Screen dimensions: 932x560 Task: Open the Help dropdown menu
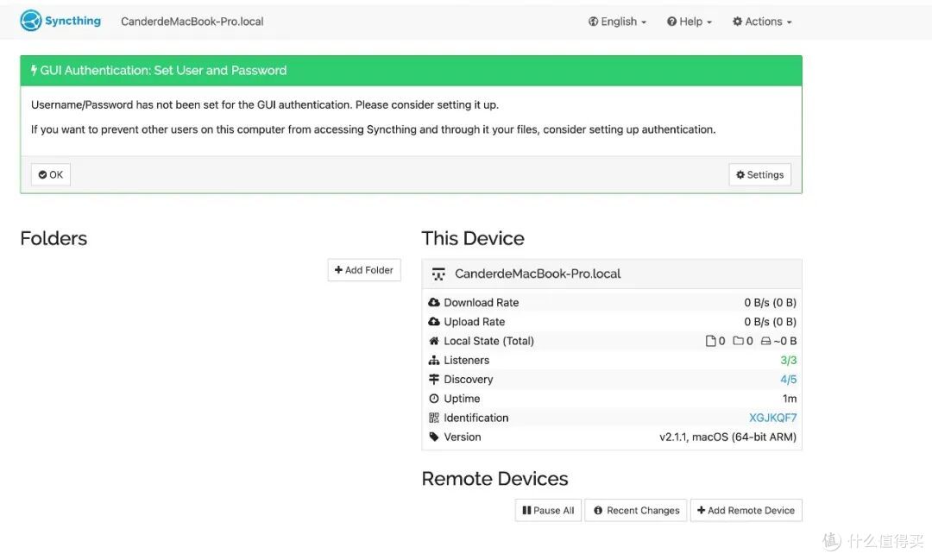click(x=689, y=22)
